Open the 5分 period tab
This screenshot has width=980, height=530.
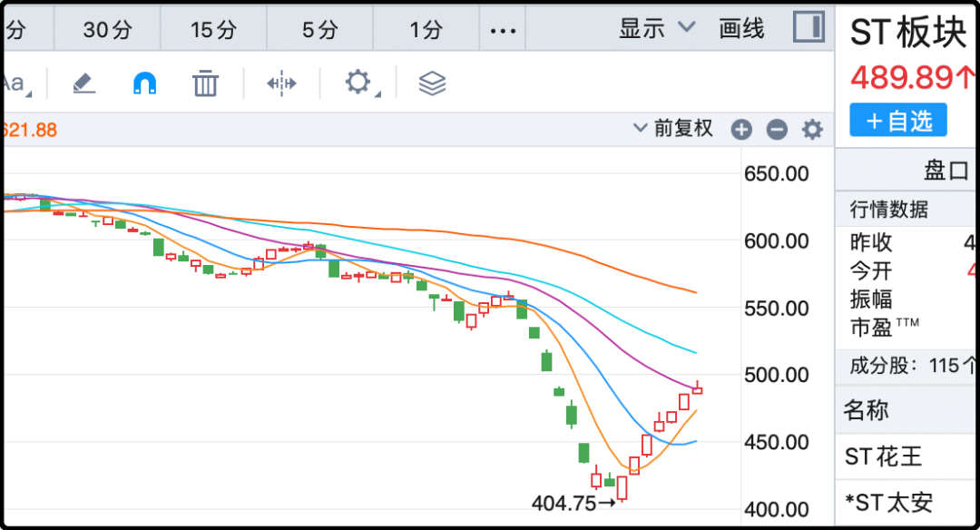coord(320,29)
